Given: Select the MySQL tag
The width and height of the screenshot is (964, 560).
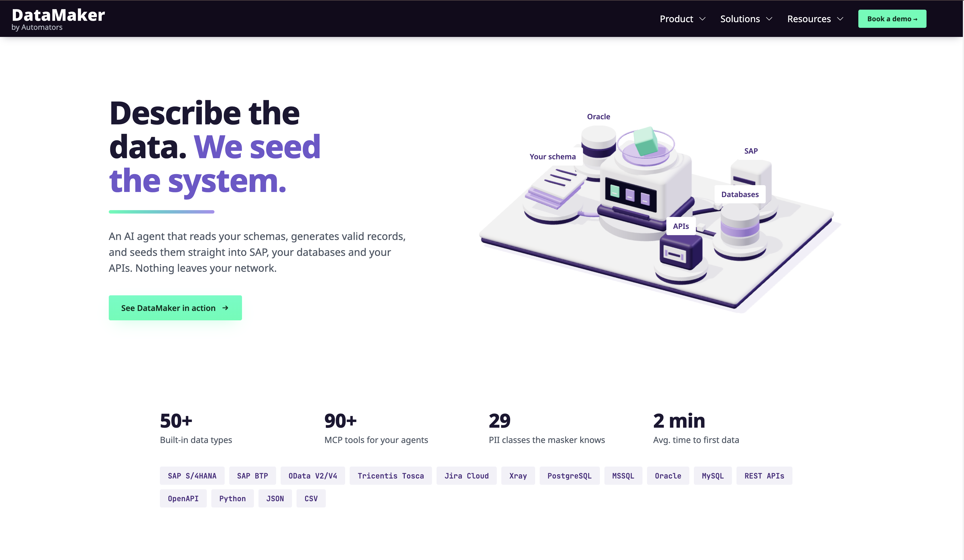Looking at the screenshot, I should pos(713,476).
